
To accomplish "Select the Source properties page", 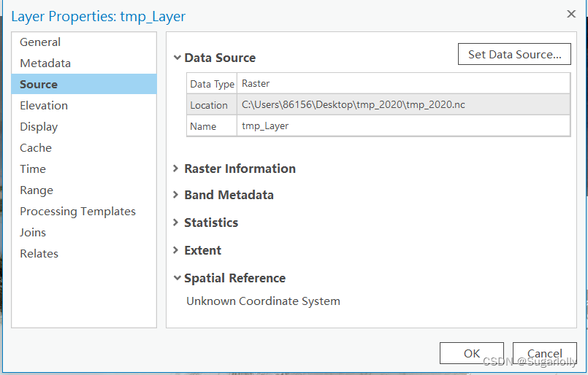I will pyautogui.click(x=84, y=84).
